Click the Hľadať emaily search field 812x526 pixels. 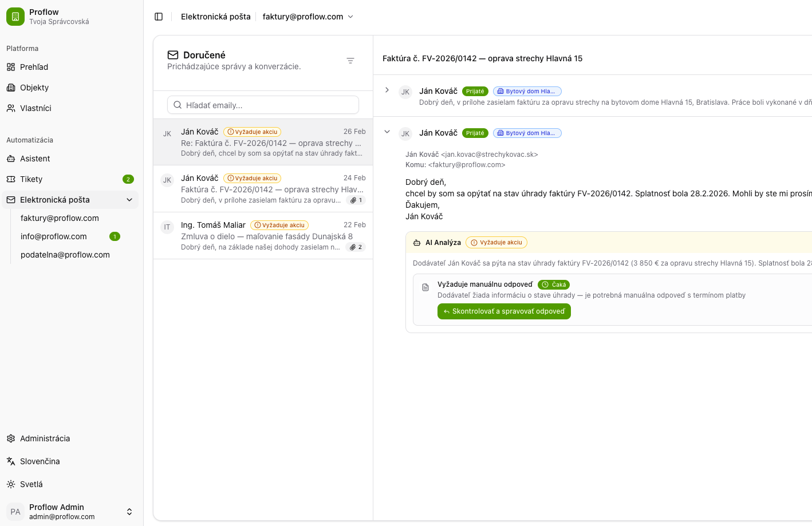(263, 105)
